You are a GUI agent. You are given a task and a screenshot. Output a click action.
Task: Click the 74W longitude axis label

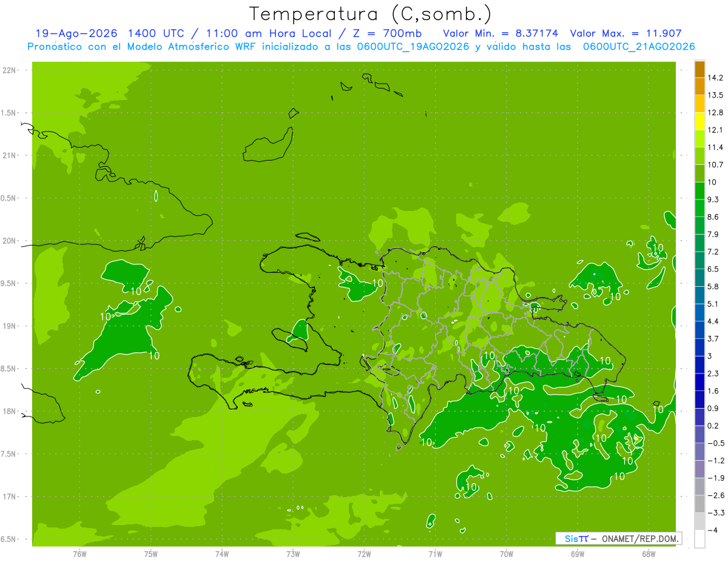tap(222, 554)
